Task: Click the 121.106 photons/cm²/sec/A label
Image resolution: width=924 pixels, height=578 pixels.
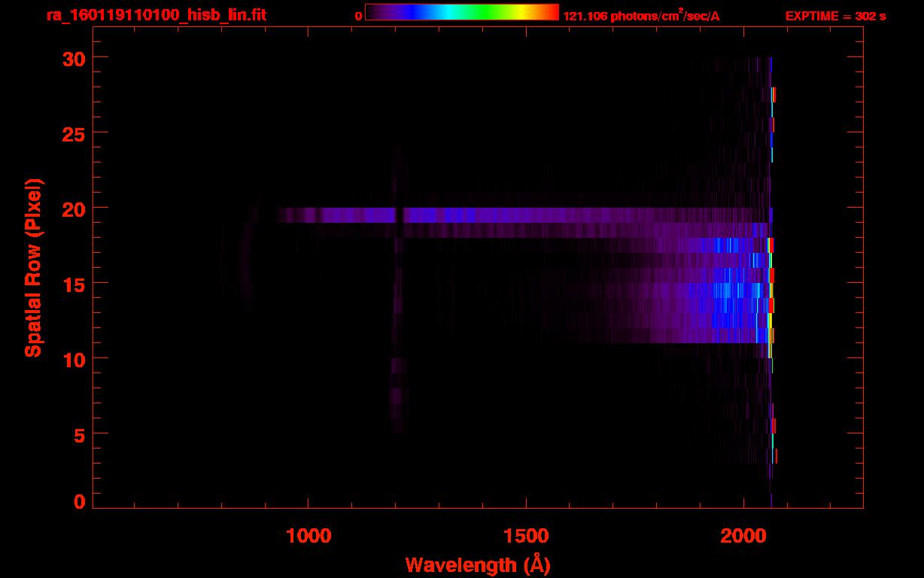Action: pos(641,15)
